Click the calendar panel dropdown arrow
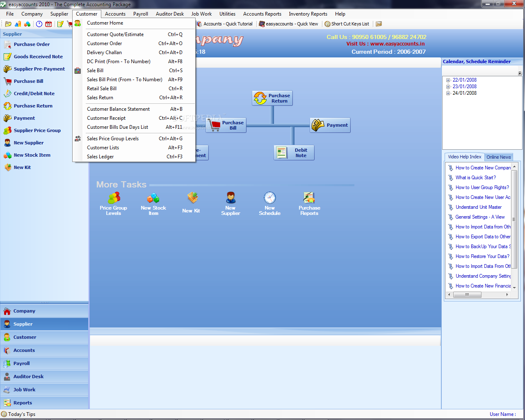 point(520,73)
